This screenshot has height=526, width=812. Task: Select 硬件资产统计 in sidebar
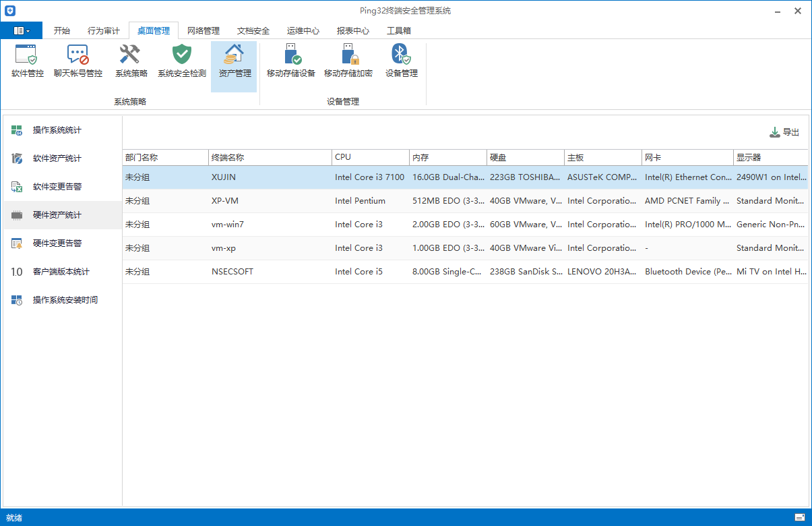[63, 215]
